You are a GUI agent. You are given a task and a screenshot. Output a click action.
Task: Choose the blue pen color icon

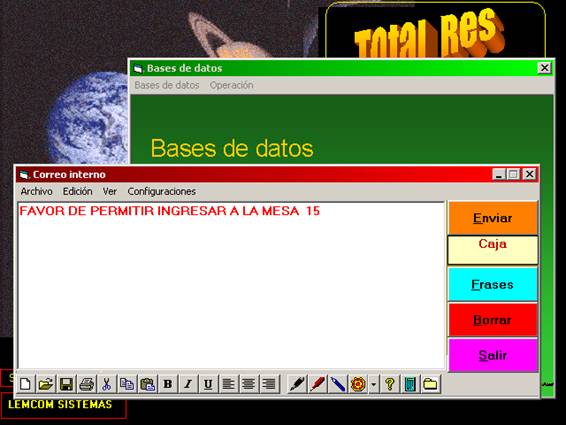tap(338, 384)
